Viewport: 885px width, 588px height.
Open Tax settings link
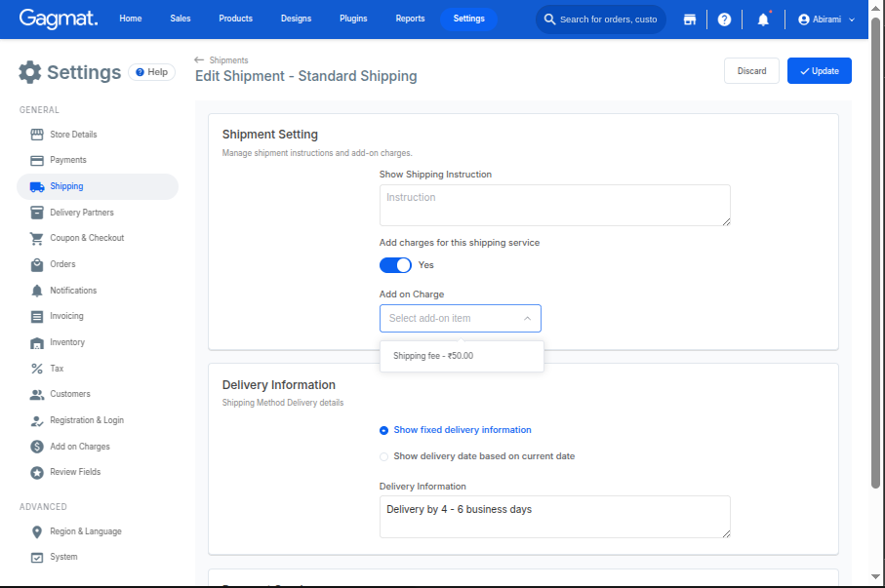click(57, 369)
